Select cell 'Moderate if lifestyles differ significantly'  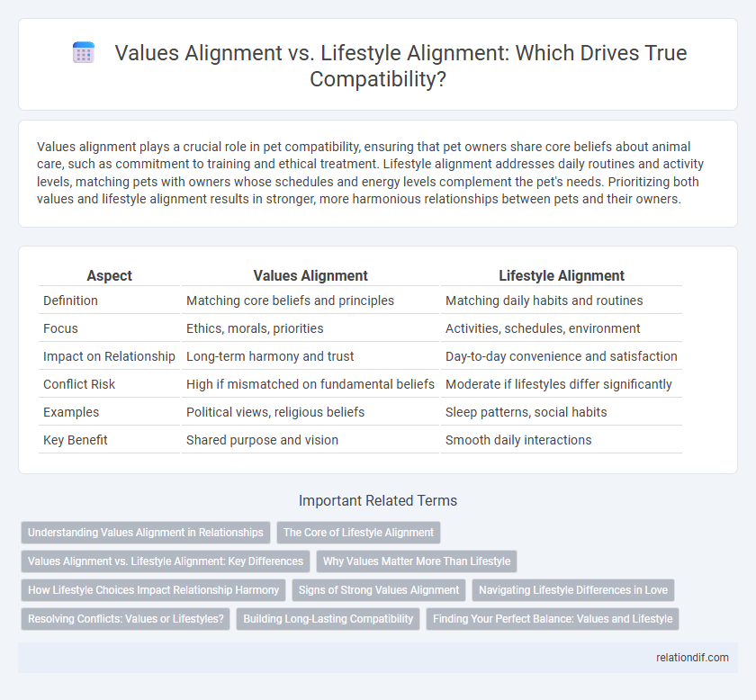562,384
